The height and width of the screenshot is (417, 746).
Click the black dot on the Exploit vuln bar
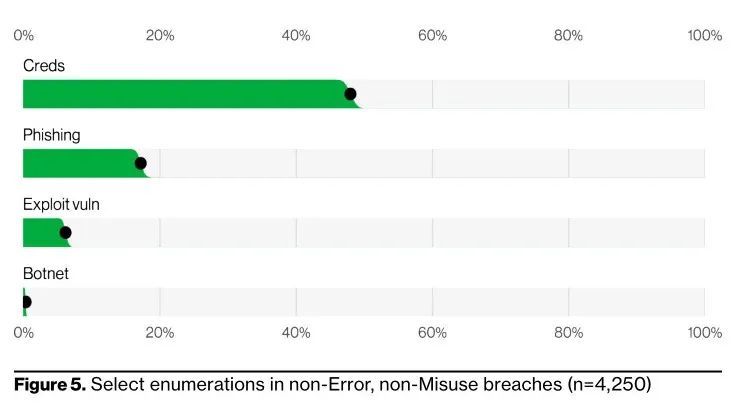click(65, 233)
